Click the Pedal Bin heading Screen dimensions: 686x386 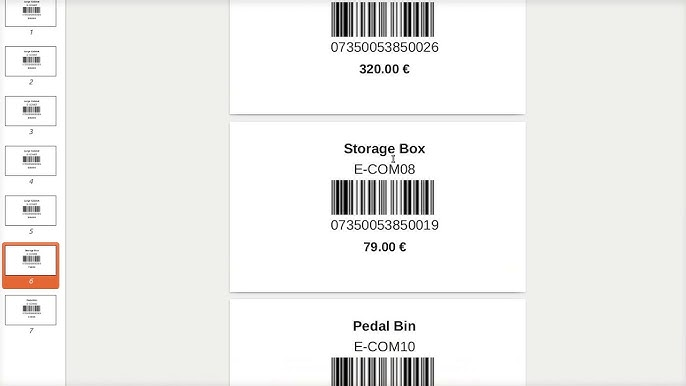(x=384, y=326)
